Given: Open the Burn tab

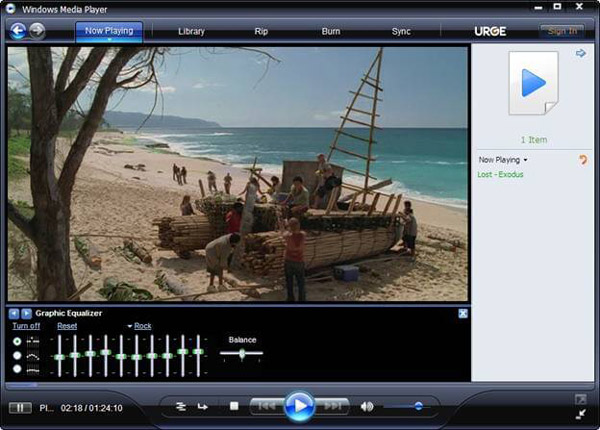Looking at the screenshot, I should tap(331, 31).
